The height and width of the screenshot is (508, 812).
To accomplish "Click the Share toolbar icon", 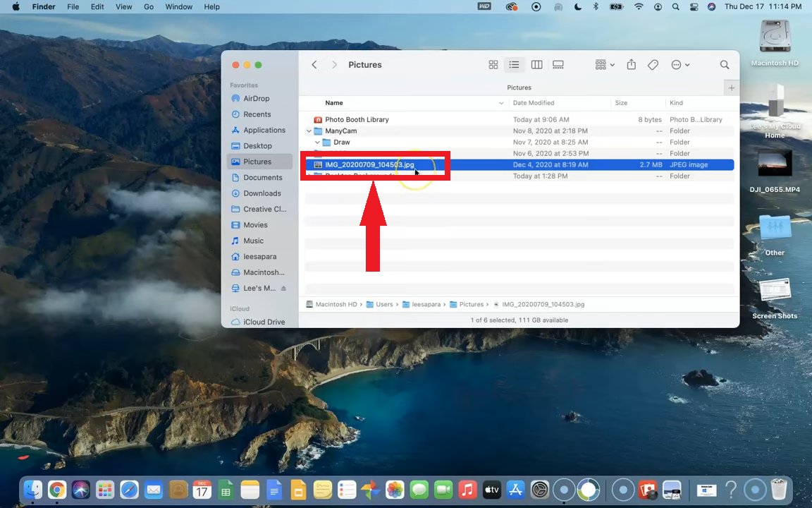I will [632, 65].
